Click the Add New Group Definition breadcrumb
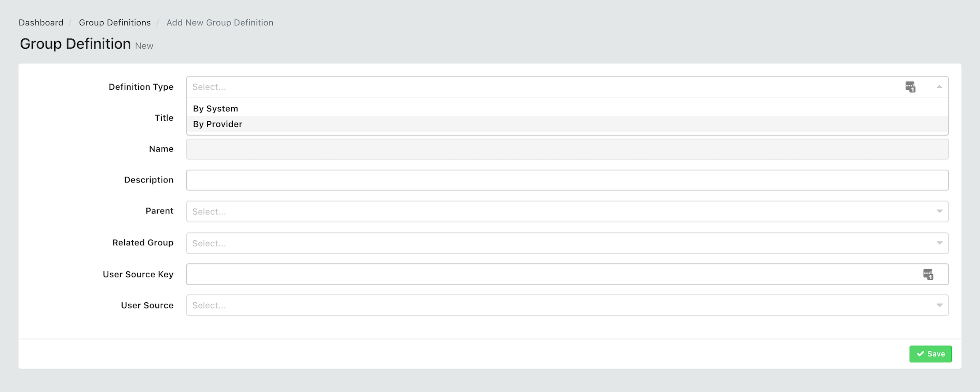The height and width of the screenshot is (392, 980). [x=219, y=23]
